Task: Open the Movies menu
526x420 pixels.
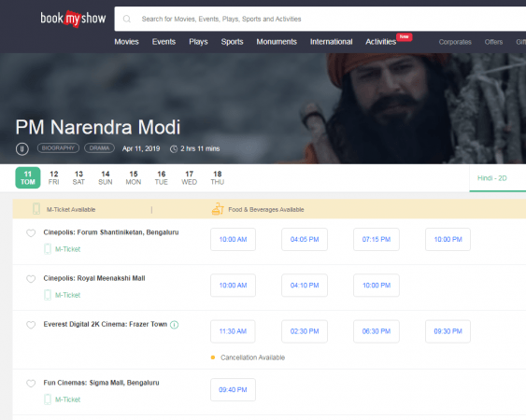Action: (x=126, y=42)
